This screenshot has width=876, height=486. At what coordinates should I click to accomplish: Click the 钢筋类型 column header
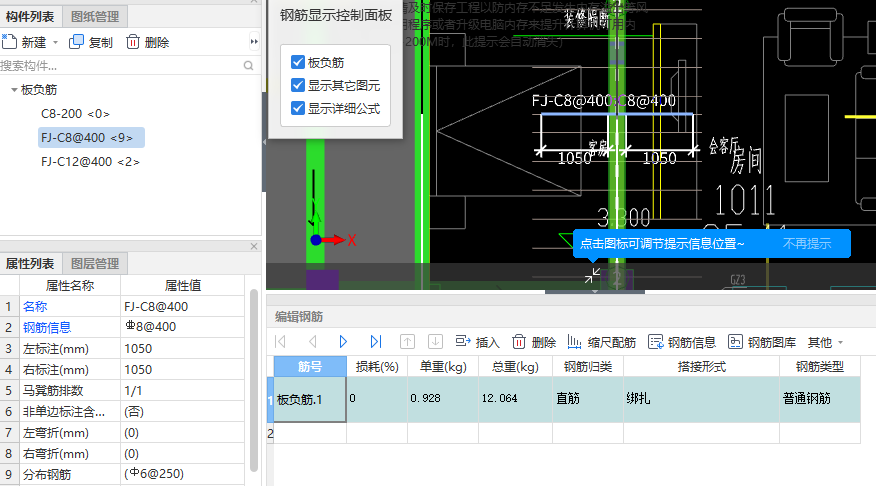[820, 366]
